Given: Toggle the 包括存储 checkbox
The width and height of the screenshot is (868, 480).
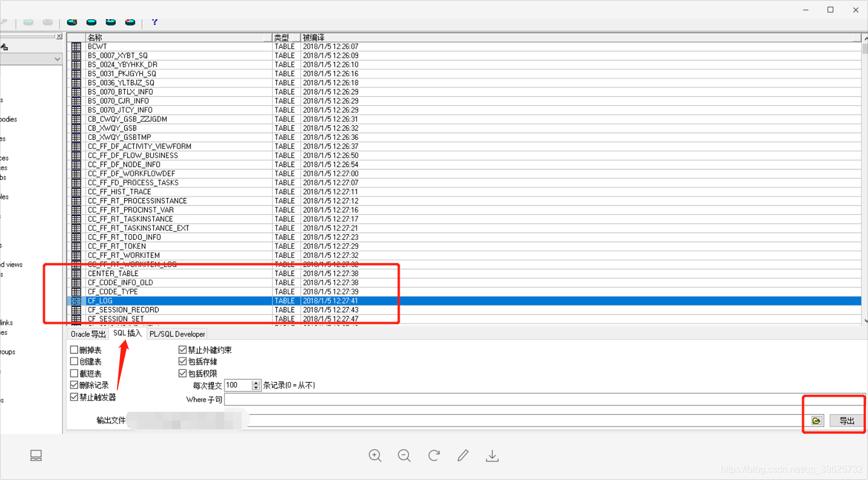Looking at the screenshot, I should [182, 361].
